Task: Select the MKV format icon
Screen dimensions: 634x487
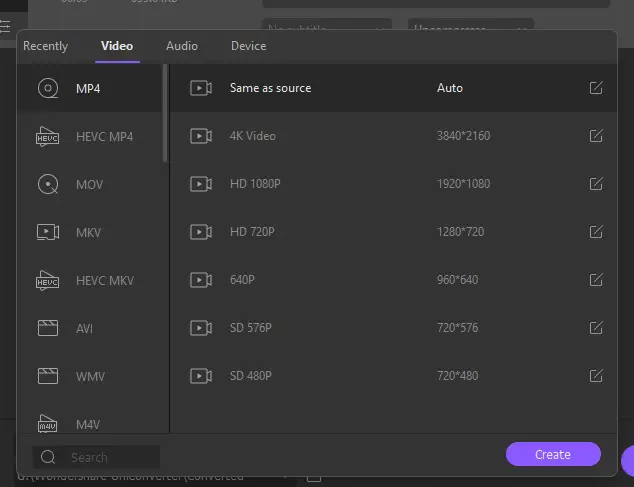Action: (48, 232)
